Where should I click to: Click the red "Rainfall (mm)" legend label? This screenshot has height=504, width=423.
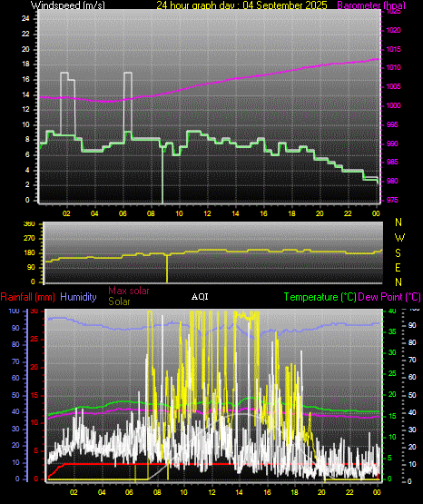point(27,297)
